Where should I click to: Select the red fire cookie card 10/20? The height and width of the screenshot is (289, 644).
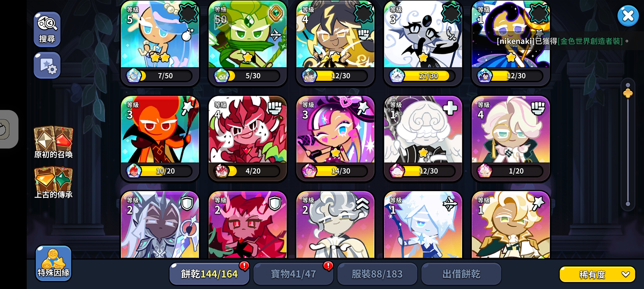click(x=160, y=139)
